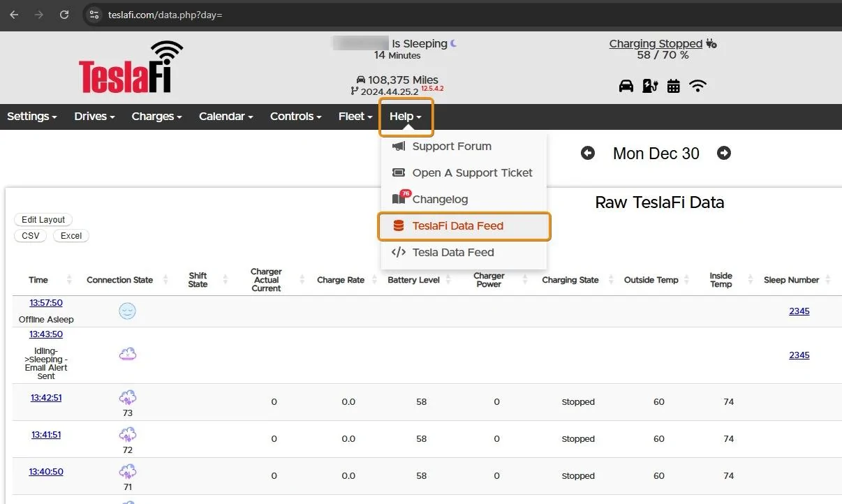
Task: Open the 13:43:50 time link
Action: tap(46, 334)
